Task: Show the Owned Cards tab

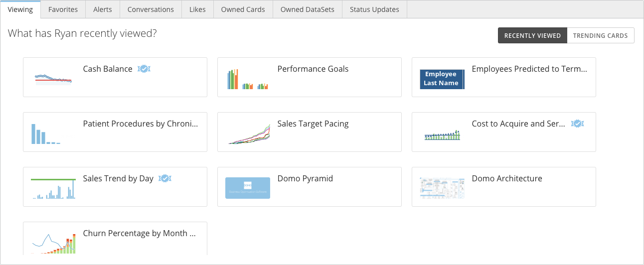Action: point(243,9)
